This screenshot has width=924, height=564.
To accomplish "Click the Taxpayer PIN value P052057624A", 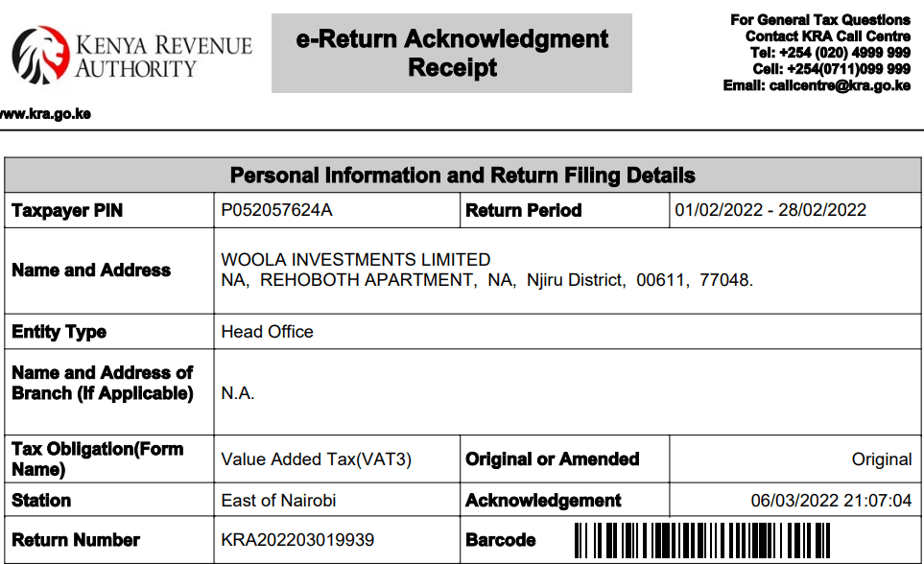I will tap(276, 210).
